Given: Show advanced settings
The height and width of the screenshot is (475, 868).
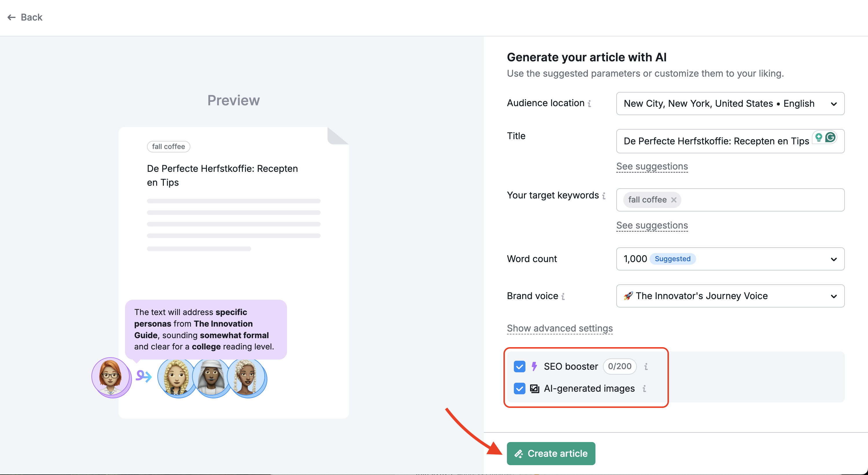Looking at the screenshot, I should pos(560,328).
